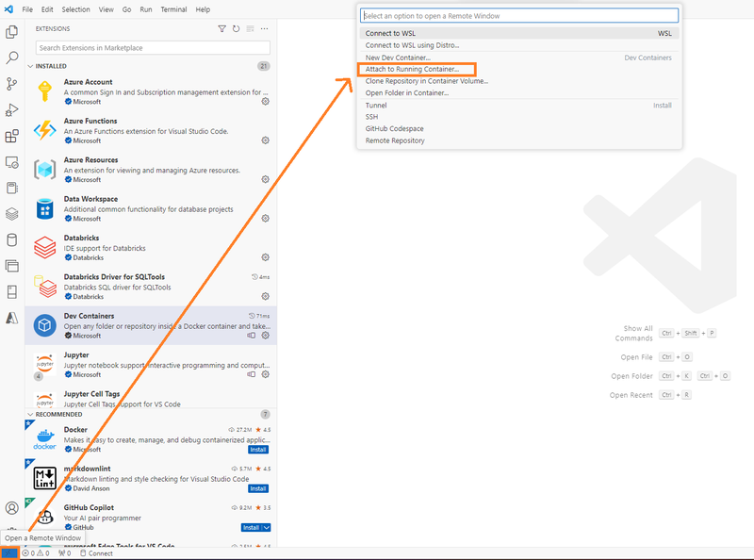754x560 pixels.
Task: Open gear for Databricks Driver for SQLTools
Action: coord(265,296)
